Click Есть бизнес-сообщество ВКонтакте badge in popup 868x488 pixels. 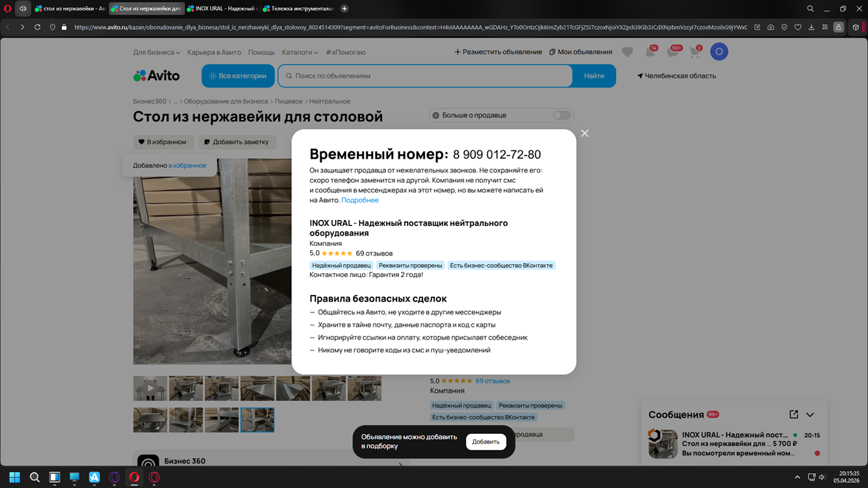tap(501, 265)
